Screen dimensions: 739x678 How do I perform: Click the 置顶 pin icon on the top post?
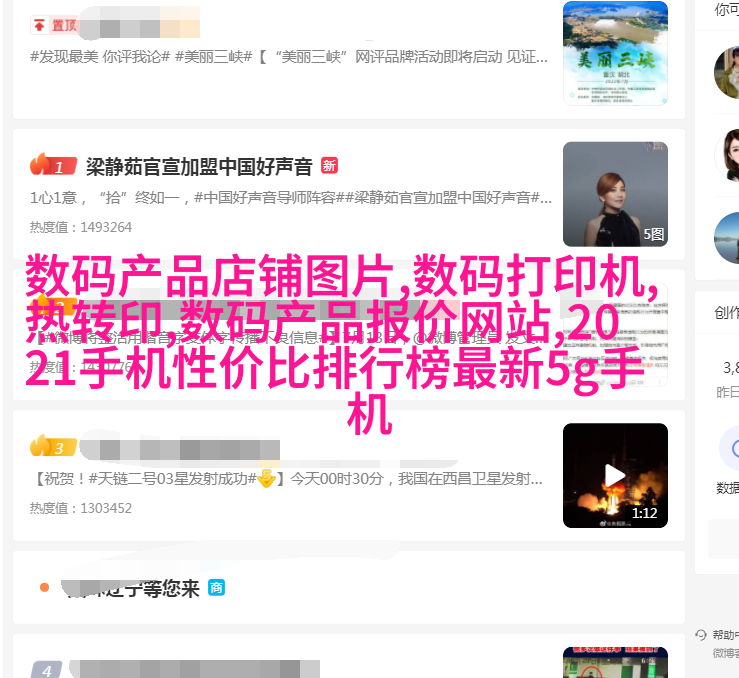40,25
